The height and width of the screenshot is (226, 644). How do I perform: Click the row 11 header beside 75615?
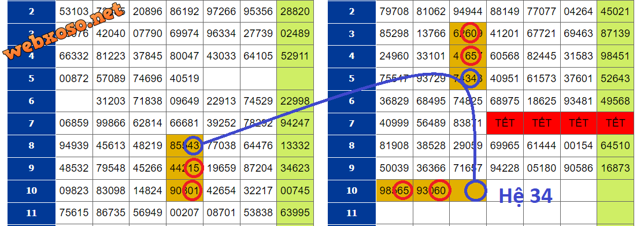click(x=31, y=213)
